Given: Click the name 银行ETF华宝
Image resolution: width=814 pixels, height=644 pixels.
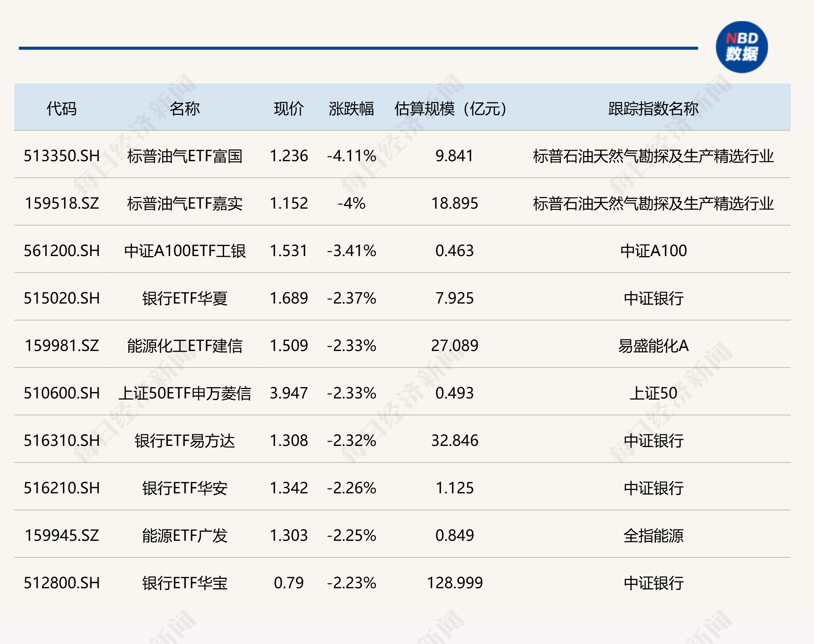Looking at the screenshot, I should pyautogui.click(x=184, y=584).
